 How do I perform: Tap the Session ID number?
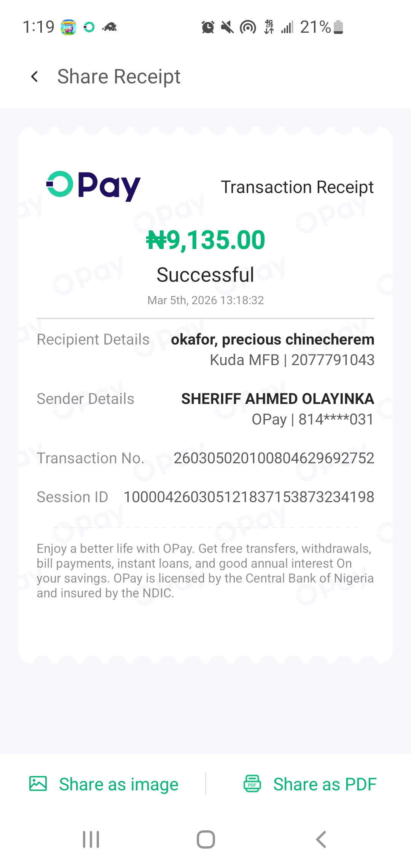click(249, 497)
